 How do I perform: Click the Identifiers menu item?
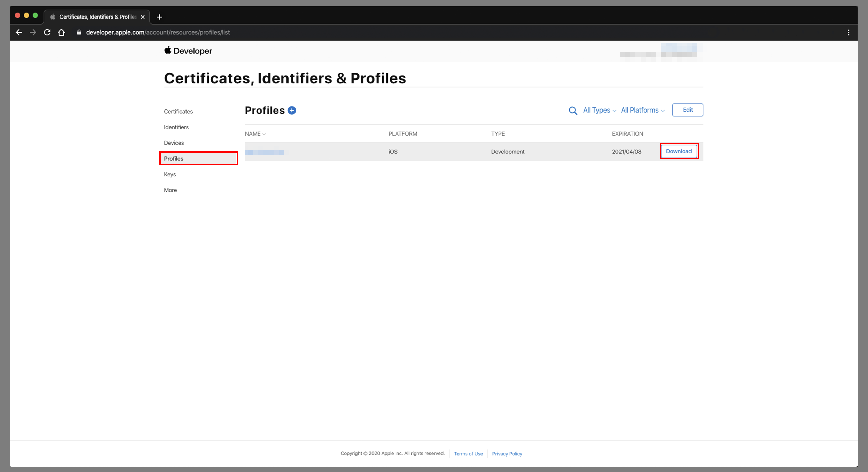tap(176, 127)
